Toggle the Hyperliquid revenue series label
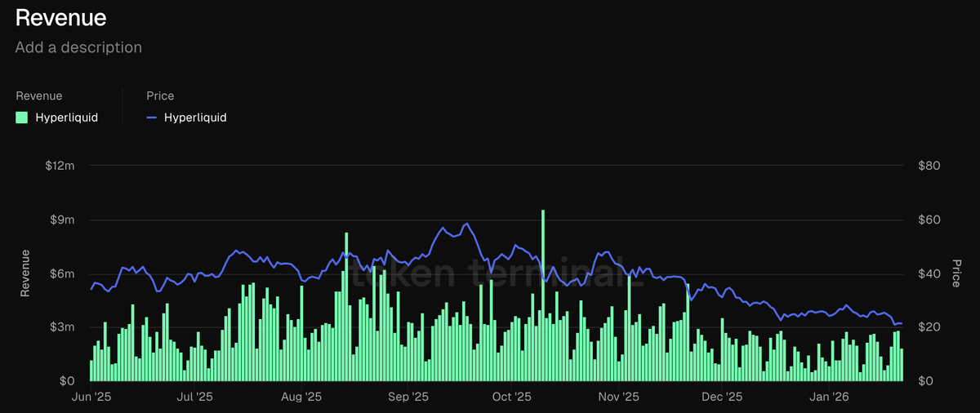 tap(66, 118)
